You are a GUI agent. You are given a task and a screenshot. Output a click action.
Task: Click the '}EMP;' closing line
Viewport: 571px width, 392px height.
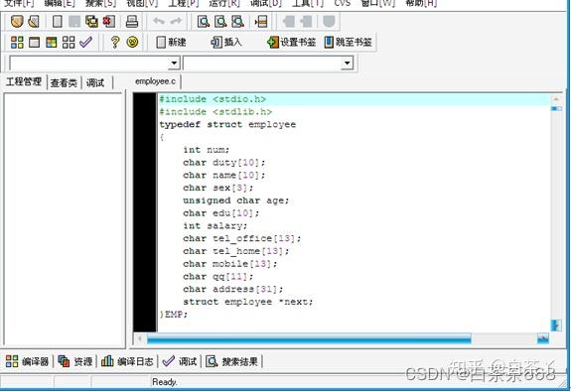[x=174, y=315]
